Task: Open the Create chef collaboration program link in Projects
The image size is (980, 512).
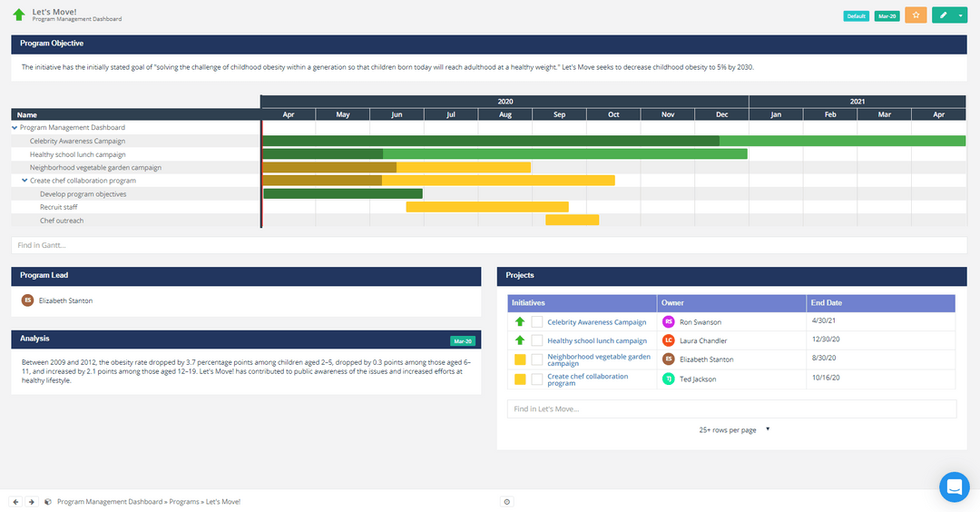Action: [587, 380]
